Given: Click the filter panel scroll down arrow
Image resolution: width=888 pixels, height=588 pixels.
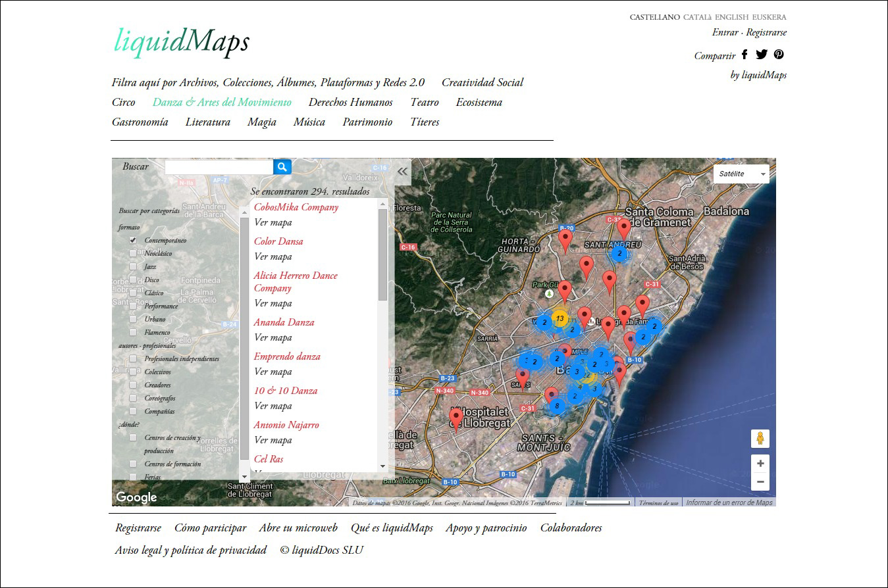Looking at the screenshot, I should [244, 476].
